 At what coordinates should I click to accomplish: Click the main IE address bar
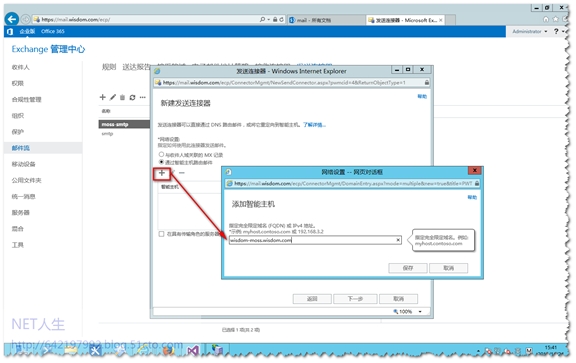point(145,19)
